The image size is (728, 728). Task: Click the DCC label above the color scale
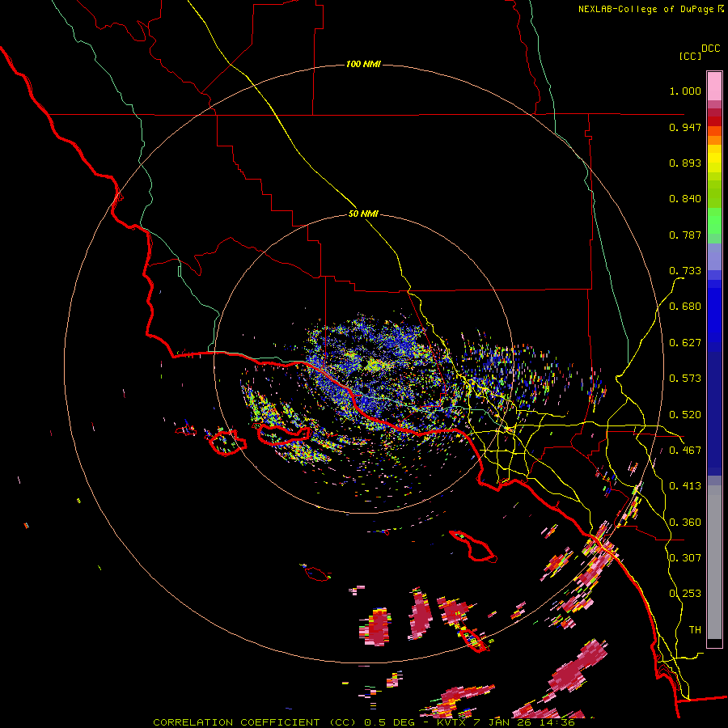[710, 48]
